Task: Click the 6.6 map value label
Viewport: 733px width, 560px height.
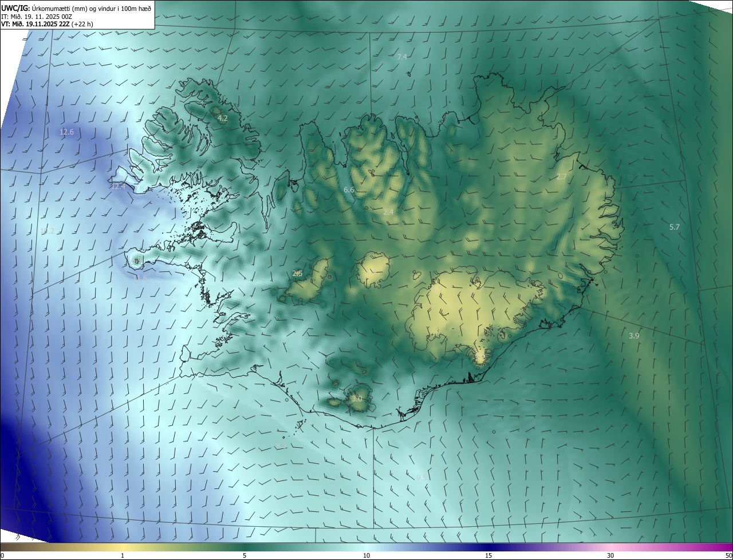Action: [x=349, y=190]
